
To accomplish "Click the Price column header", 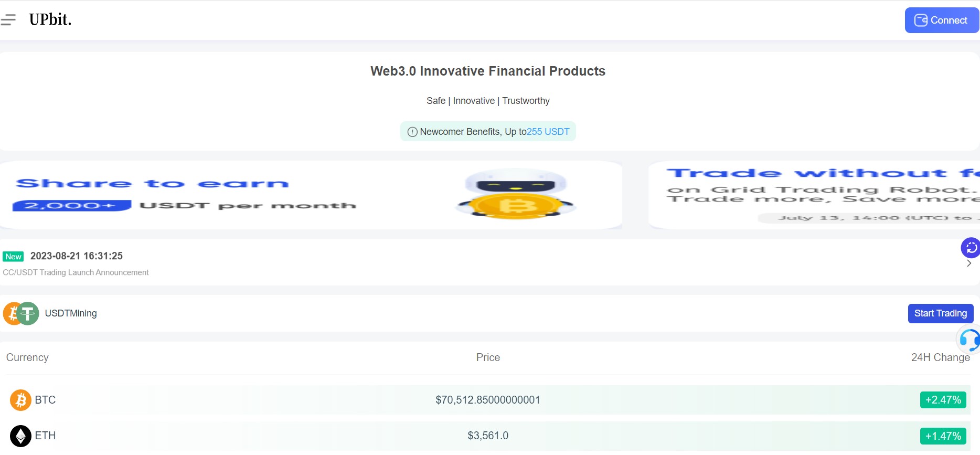I will (488, 357).
